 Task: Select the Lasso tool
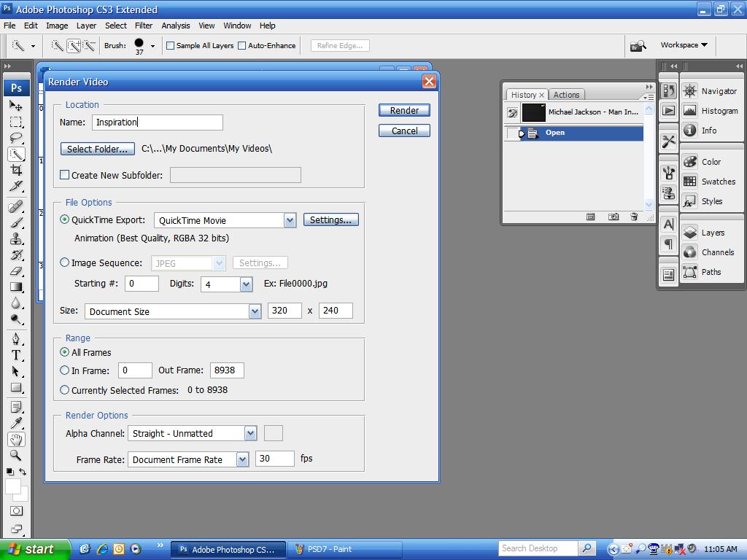[x=16, y=138]
